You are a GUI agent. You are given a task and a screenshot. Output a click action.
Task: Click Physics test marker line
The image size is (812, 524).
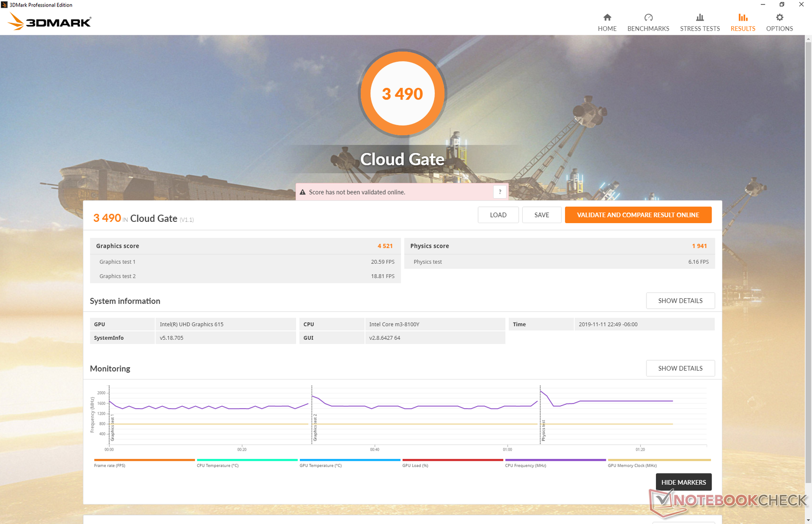coord(540,415)
